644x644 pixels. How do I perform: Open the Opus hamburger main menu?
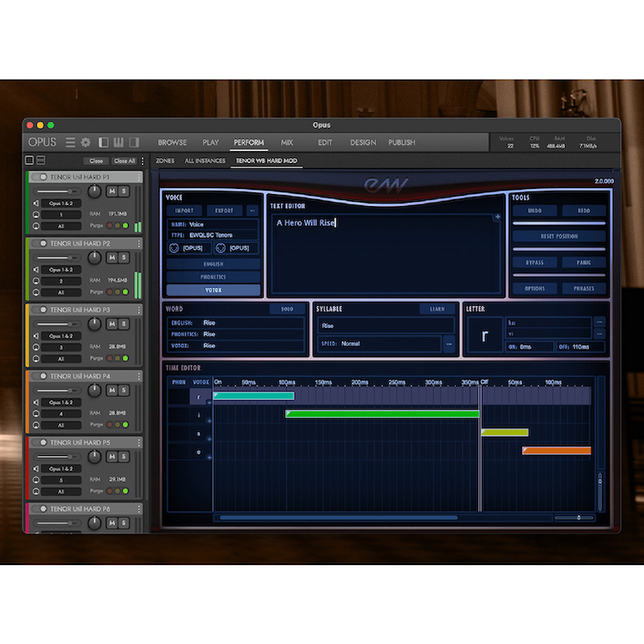click(71, 143)
